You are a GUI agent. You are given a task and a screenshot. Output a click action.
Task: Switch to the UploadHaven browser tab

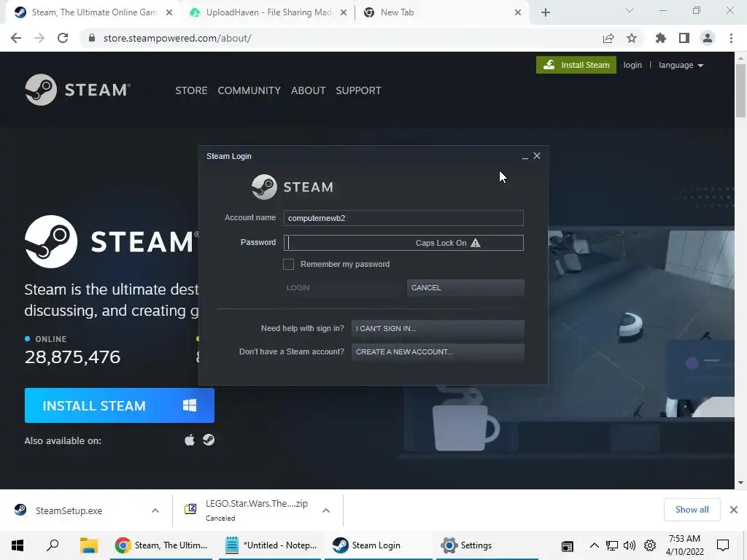pyautogui.click(x=268, y=12)
